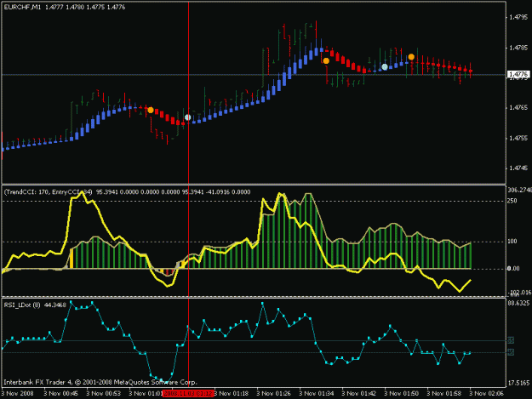This screenshot has height=399, width=532.
Task: Click the orange signal dot near 01:55
Action: (411, 57)
